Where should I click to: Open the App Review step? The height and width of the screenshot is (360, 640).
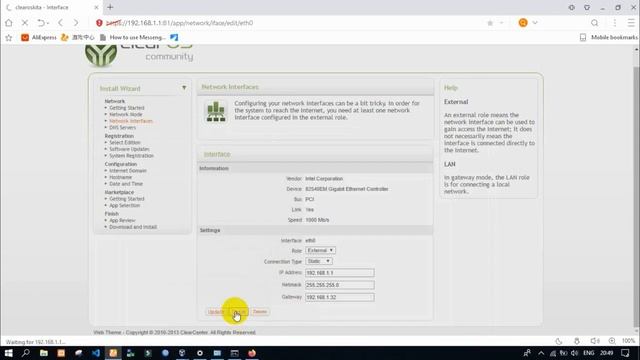[122, 220]
